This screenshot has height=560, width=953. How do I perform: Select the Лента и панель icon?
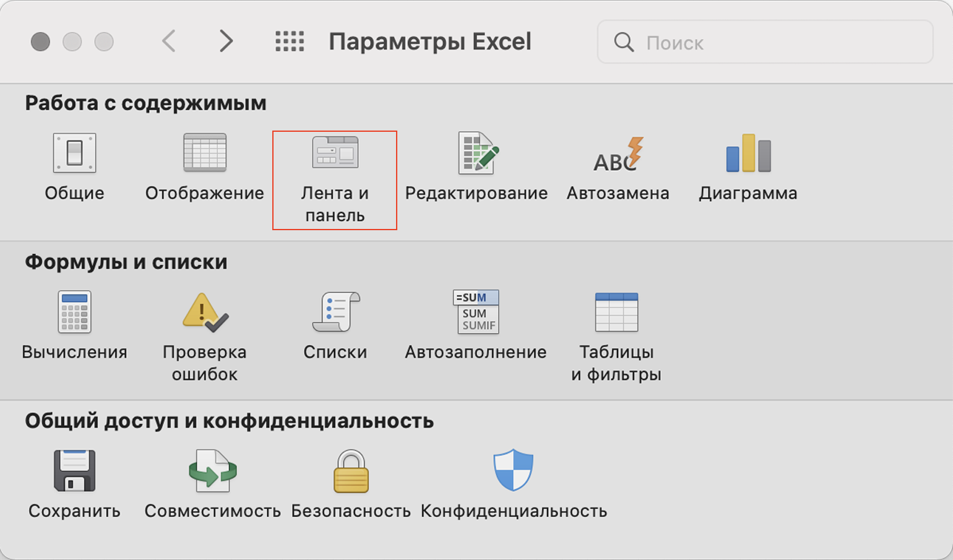tap(335, 153)
